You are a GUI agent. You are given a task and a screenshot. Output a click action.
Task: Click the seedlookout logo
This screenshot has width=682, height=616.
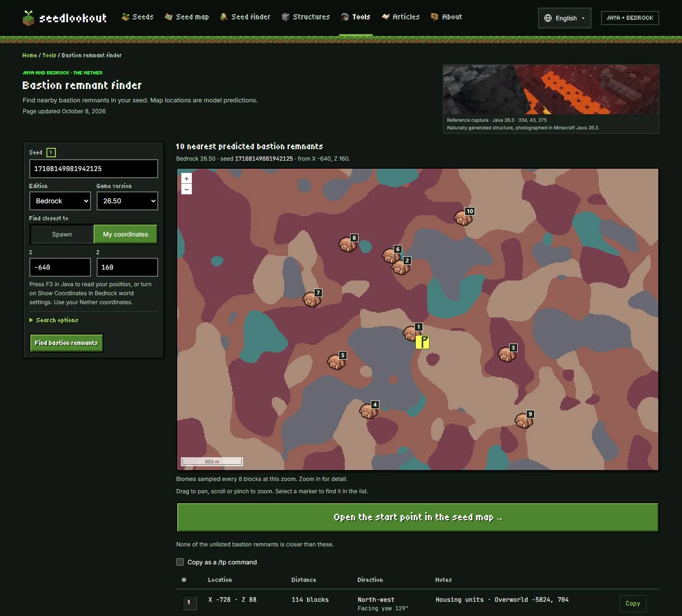click(64, 18)
